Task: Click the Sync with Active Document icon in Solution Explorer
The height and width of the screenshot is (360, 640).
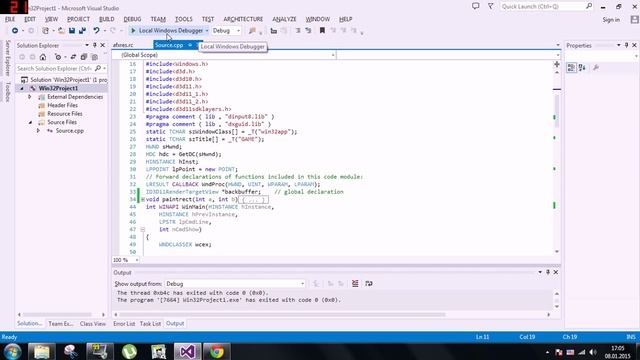Action: [x=73, y=57]
